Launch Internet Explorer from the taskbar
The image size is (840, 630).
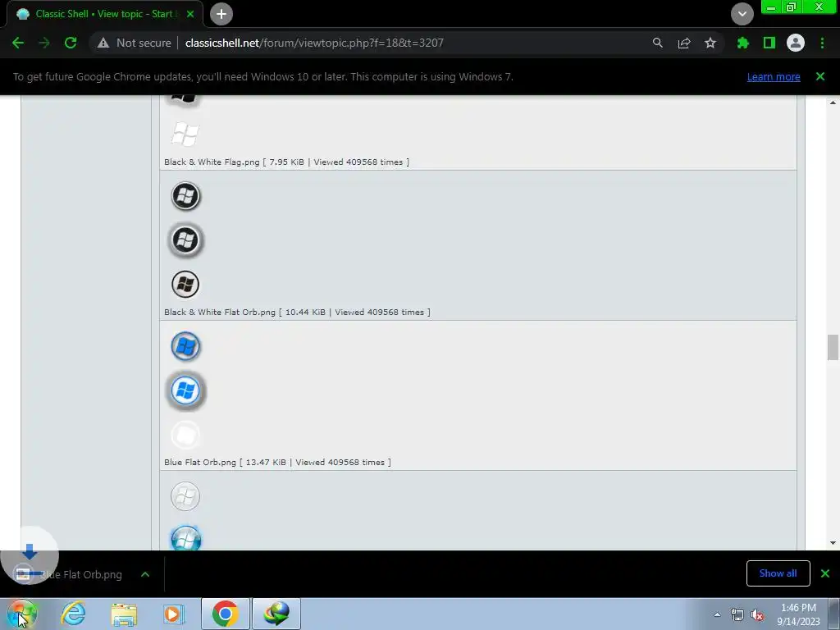click(x=74, y=614)
